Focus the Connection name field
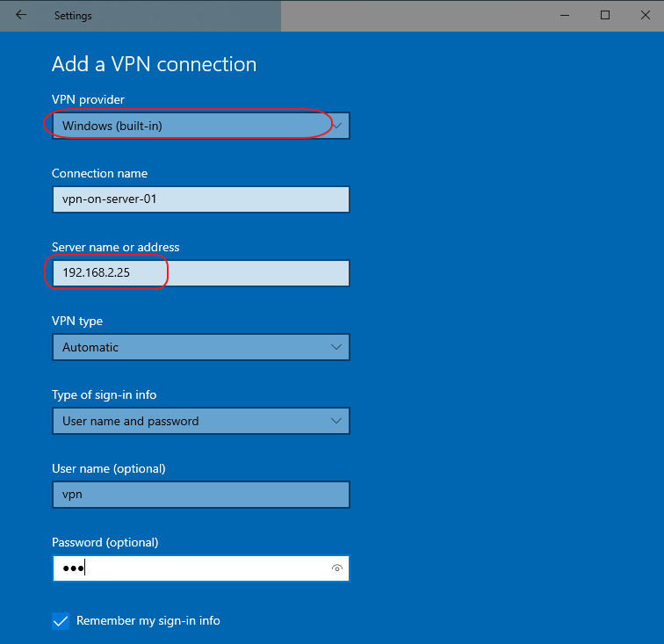Image resolution: width=664 pixels, height=644 pixels. point(200,199)
